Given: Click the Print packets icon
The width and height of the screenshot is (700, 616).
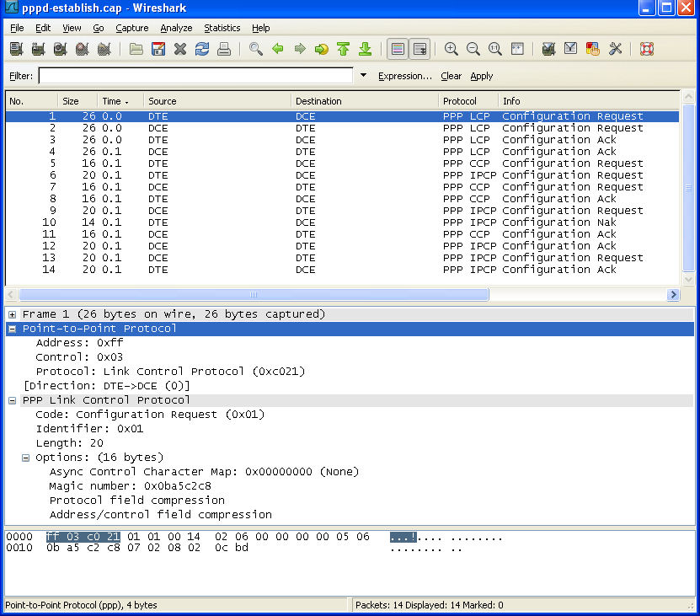Looking at the screenshot, I should [x=224, y=50].
